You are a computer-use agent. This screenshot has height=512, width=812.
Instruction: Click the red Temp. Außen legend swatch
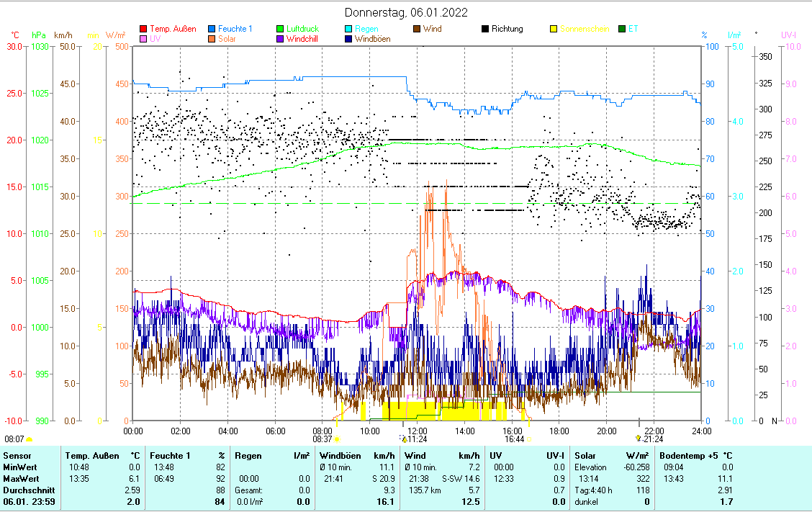(143, 30)
